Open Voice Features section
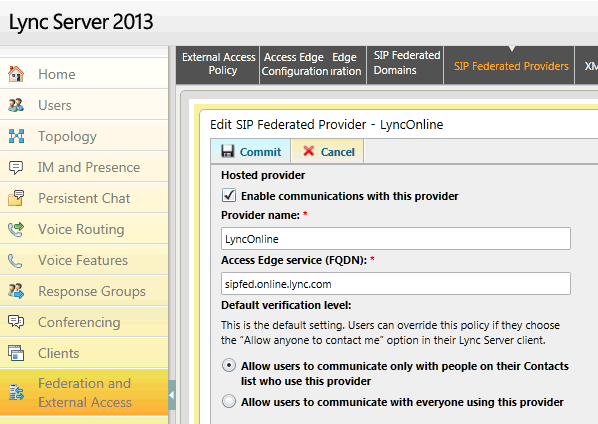The height and width of the screenshot is (424, 598). [x=84, y=260]
